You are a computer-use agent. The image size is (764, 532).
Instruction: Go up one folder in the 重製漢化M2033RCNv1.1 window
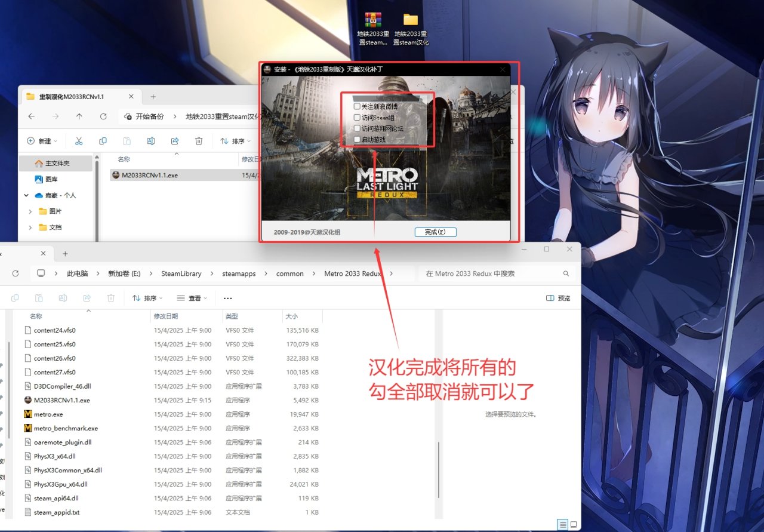tap(79, 116)
